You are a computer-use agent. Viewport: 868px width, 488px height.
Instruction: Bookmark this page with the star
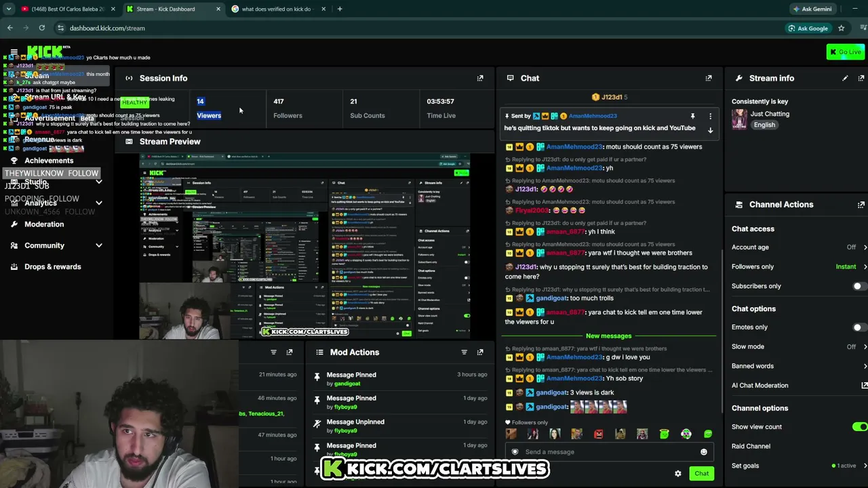point(841,28)
